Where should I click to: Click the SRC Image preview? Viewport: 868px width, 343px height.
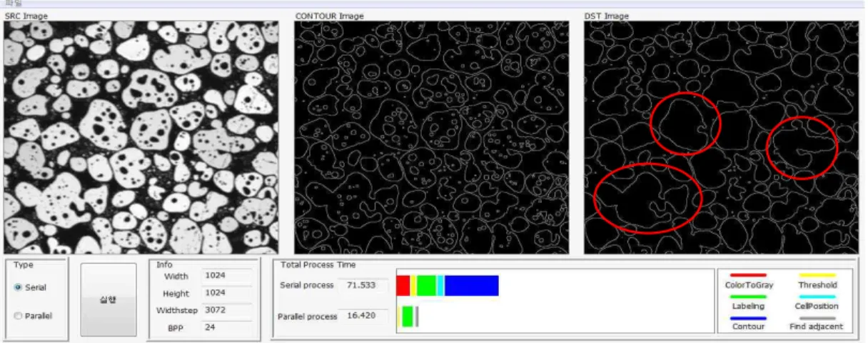pyautogui.click(x=141, y=137)
